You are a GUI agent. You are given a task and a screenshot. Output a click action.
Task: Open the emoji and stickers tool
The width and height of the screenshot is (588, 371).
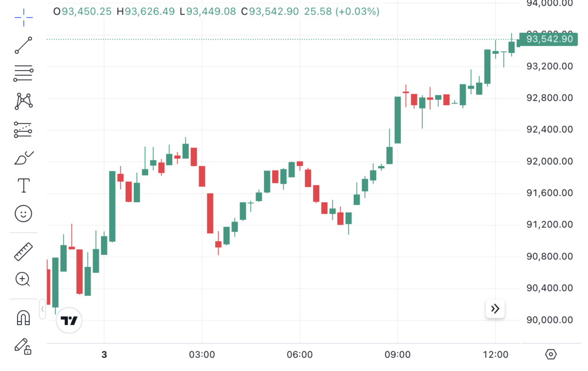(24, 214)
